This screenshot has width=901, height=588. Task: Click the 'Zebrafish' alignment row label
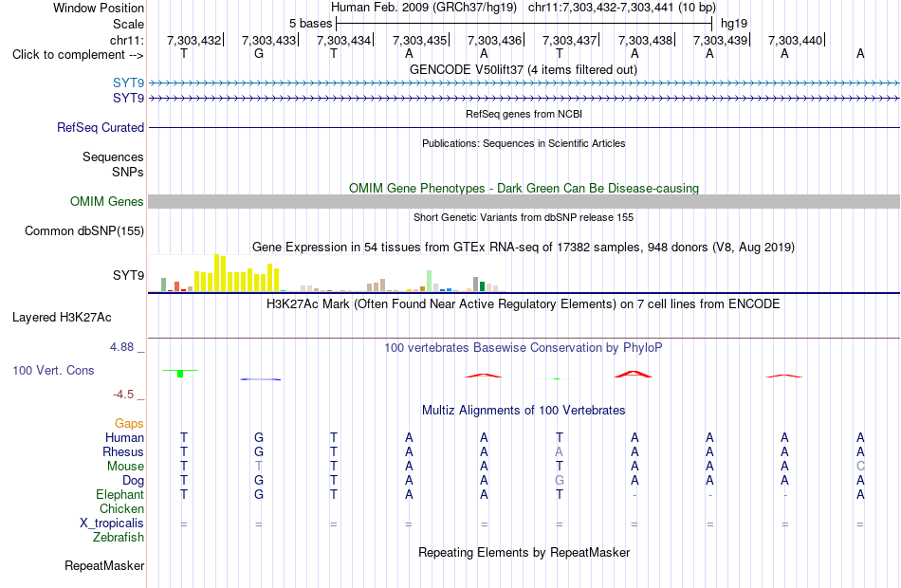(119, 538)
